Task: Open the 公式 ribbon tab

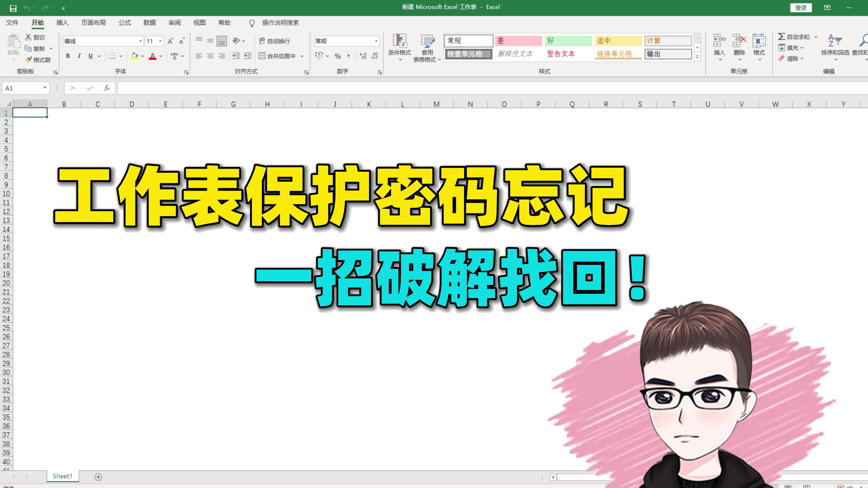Action: pos(124,23)
